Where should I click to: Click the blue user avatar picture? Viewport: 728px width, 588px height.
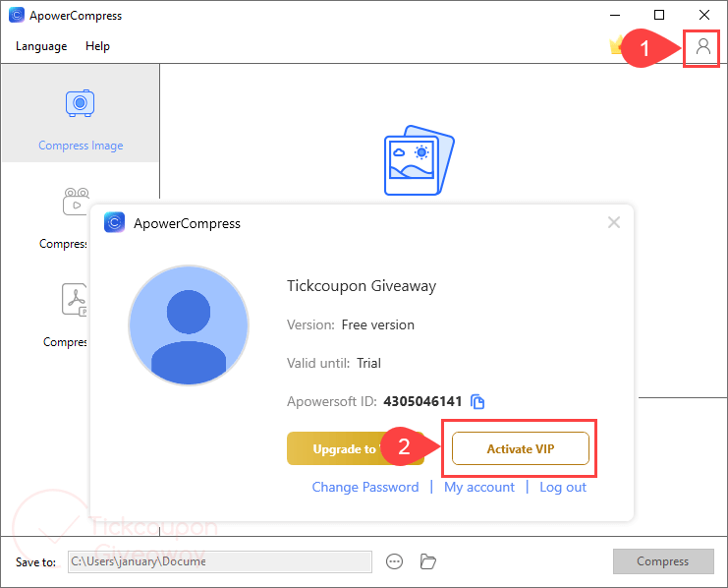(x=187, y=324)
